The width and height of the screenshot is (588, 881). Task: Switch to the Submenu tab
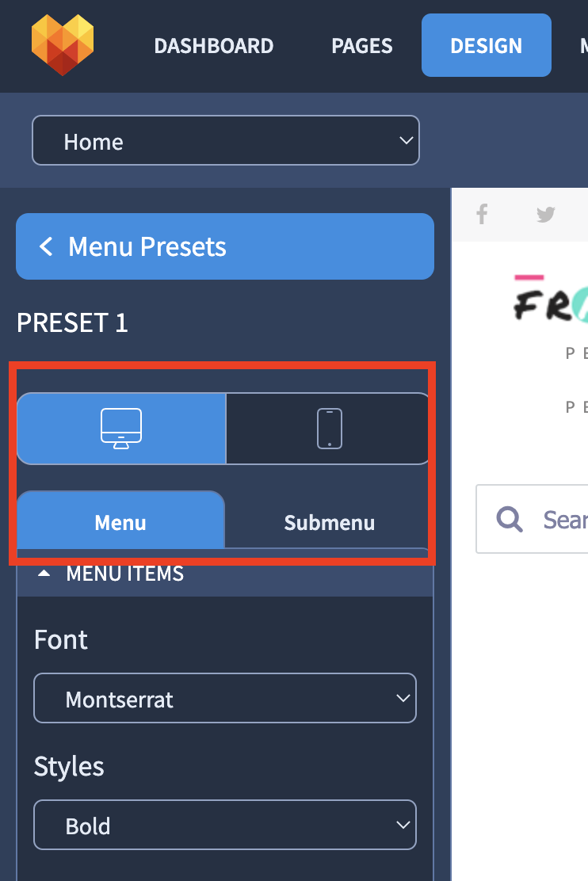pos(330,523)
